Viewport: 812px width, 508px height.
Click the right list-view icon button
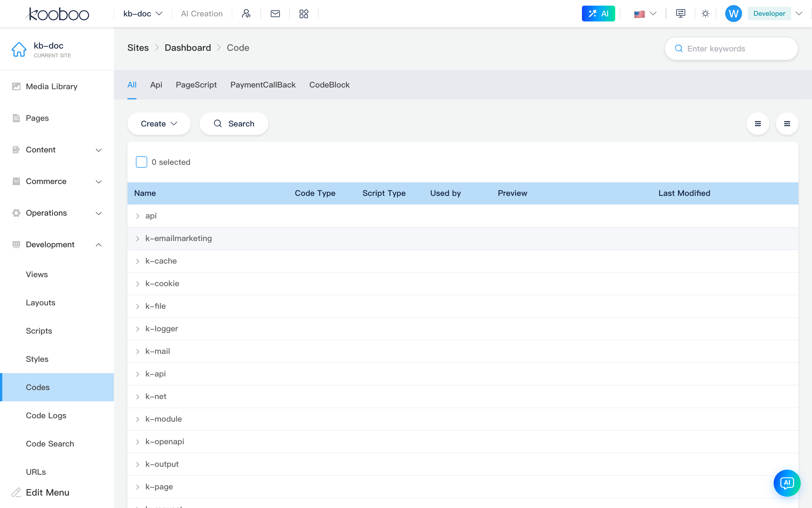[x=787, y=124]
